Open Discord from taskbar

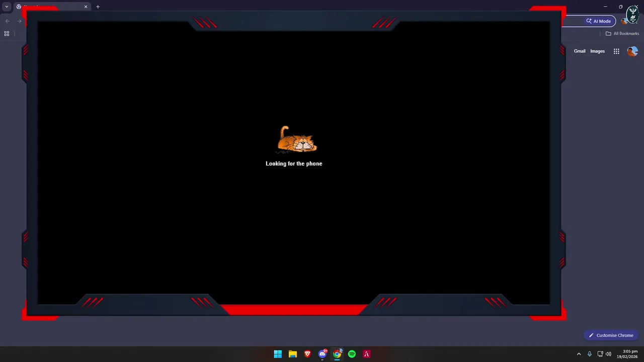(x=323, y=354)
